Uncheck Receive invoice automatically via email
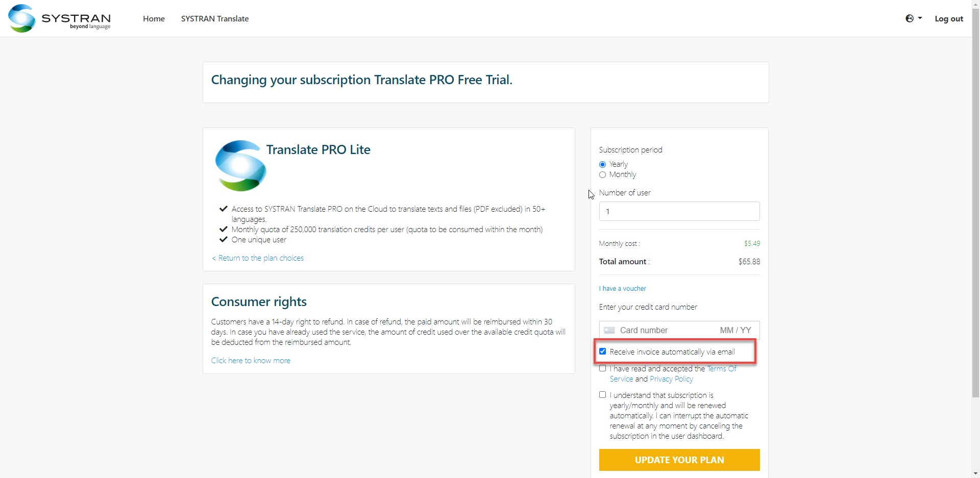This screenshot has width=980, height=478. click(x=603, y=351)
